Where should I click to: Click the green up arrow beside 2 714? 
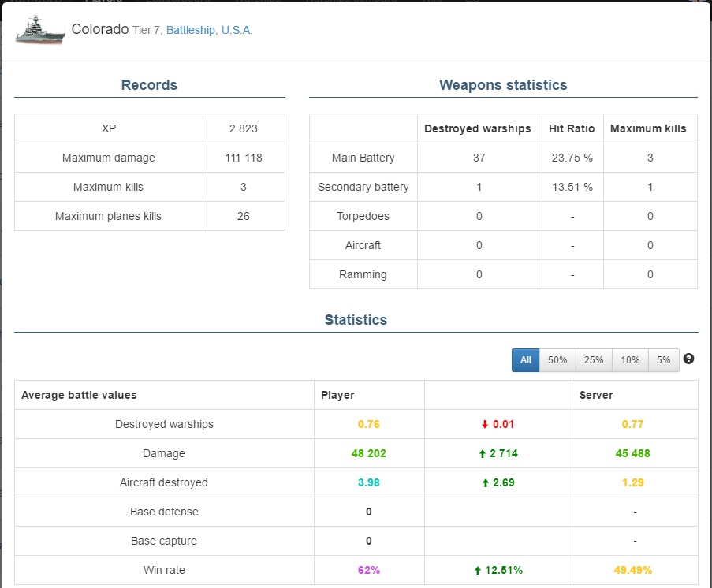[x=483, y=453]
